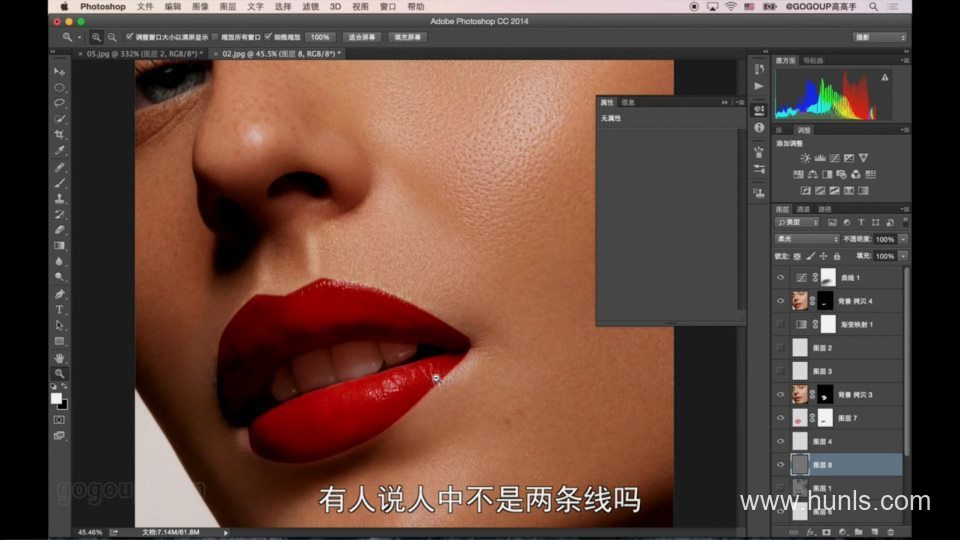This screenshot has height=540, width=960.
Task: Add Brightness/Contrast adjustment
Action: click(x=806, y=158)
